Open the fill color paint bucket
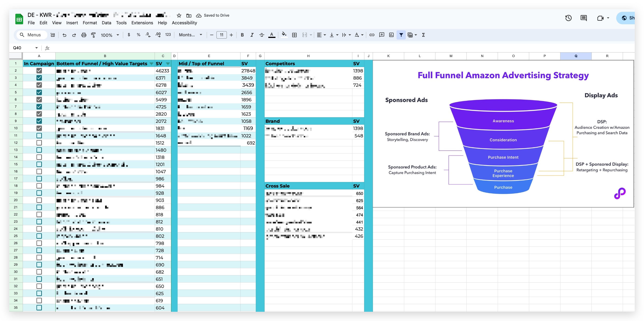644x321 pixels. [x=284, y=35]
